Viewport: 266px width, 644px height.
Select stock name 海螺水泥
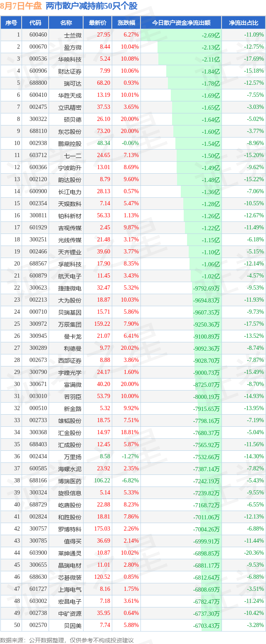[x=70, y=469]
